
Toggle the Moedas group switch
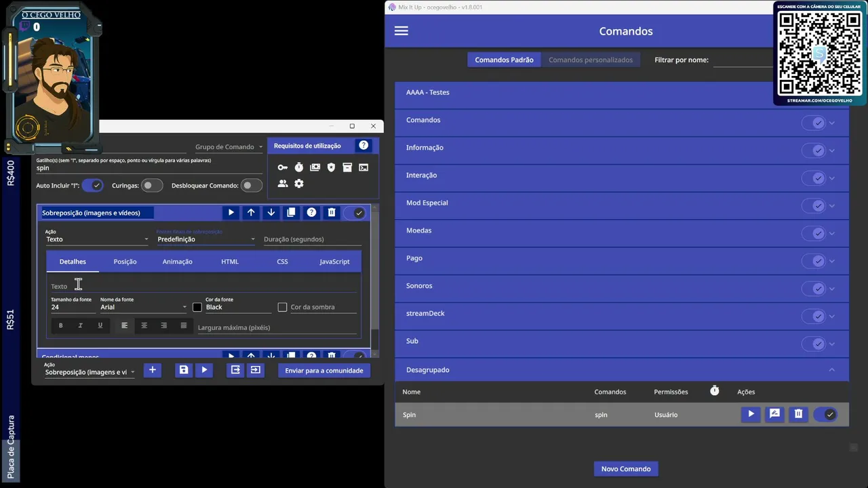pos(814,233)
